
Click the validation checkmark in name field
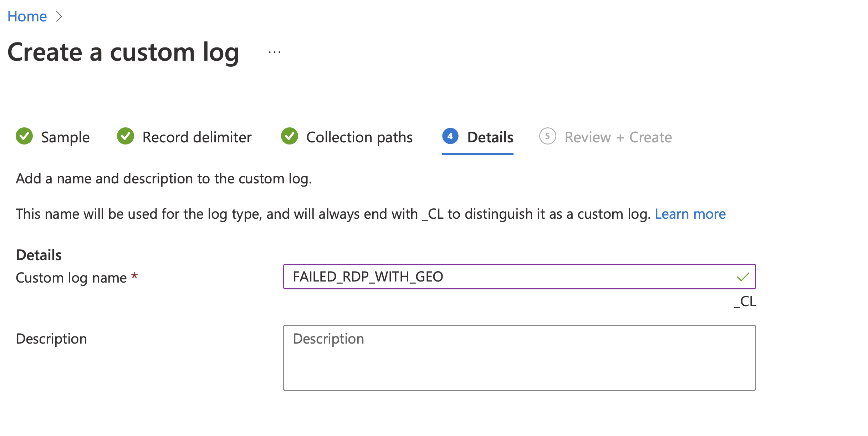(x=743, y=277)
